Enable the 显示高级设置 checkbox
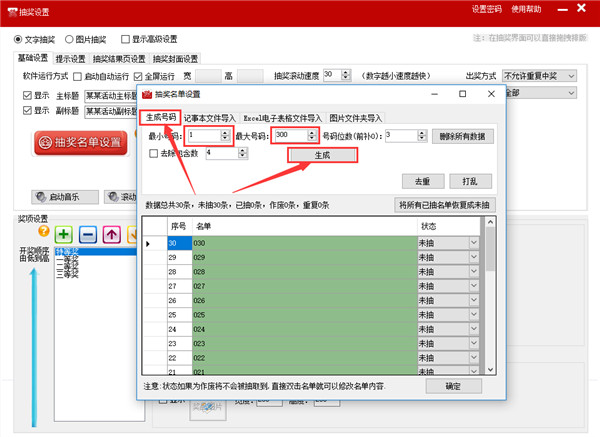The width and height of the screenshot is (600, 437). pos(125,39)
